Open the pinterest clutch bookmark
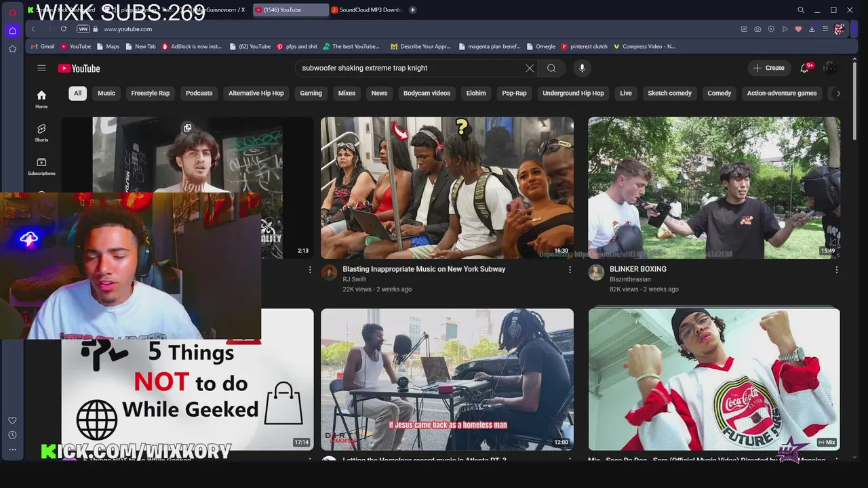This screenshot has width=868, height=488. [585, 47]
